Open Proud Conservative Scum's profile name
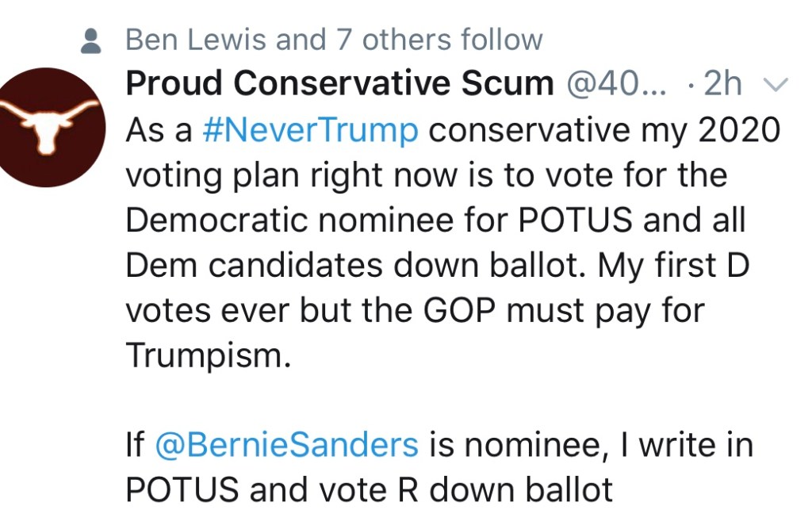812x514 pixels. point(339,83)
